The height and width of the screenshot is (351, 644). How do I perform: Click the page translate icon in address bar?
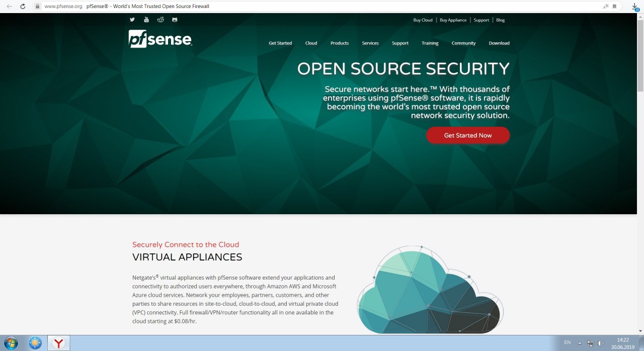pyautogui.click(x=605, y=7)
